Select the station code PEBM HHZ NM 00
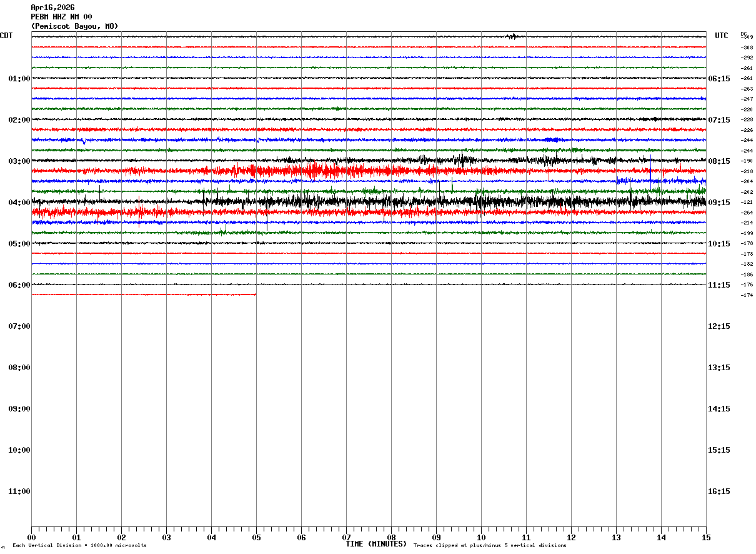The width and height of the screenshot is (756, 554). [x=61, y=17]
